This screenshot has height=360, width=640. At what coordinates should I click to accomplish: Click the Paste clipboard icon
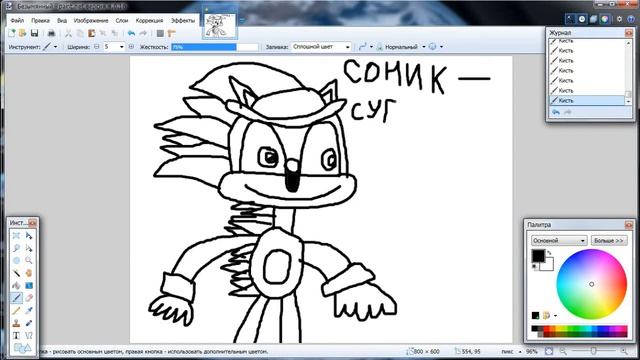(91, 33)
